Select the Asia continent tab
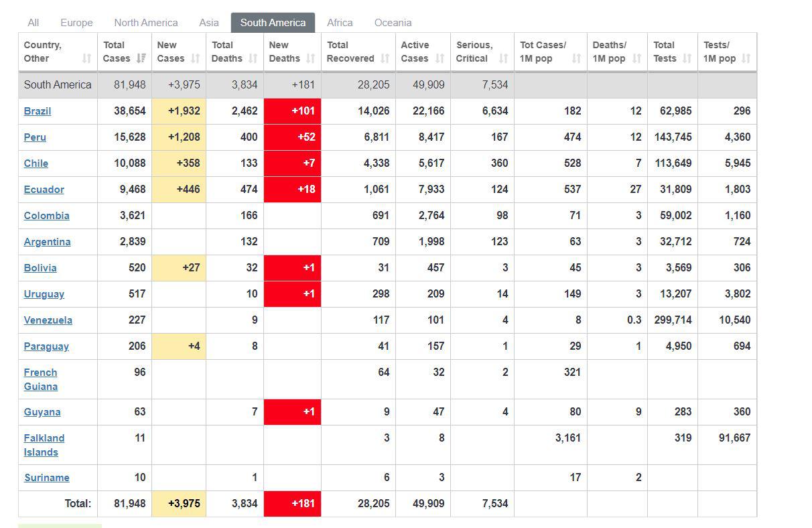The width and height of the screenshot is (812, 528). click(x=209, y=23)
